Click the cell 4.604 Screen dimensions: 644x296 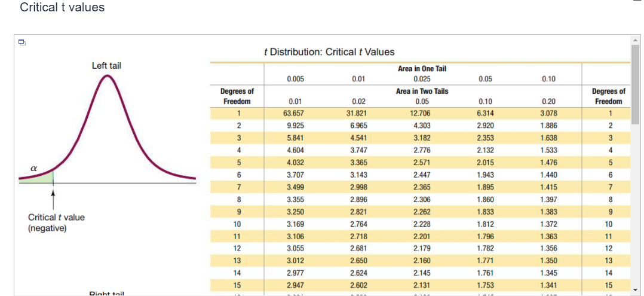pos(295,151)
